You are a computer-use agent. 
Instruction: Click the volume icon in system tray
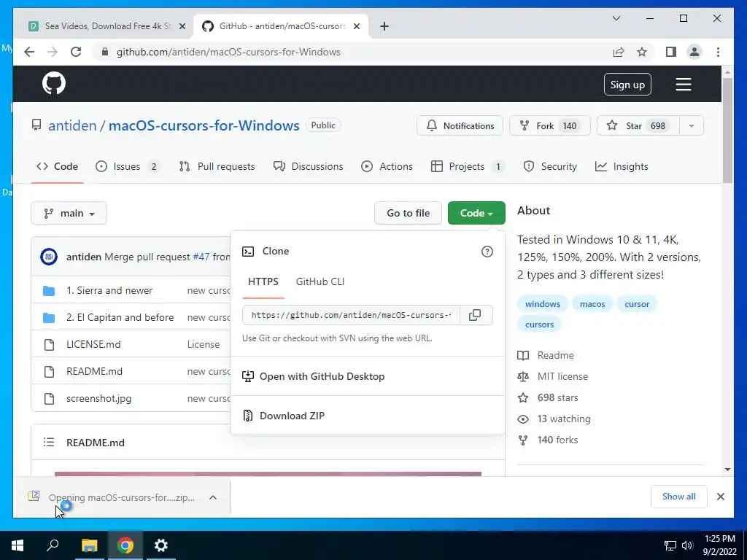(687, 545)
